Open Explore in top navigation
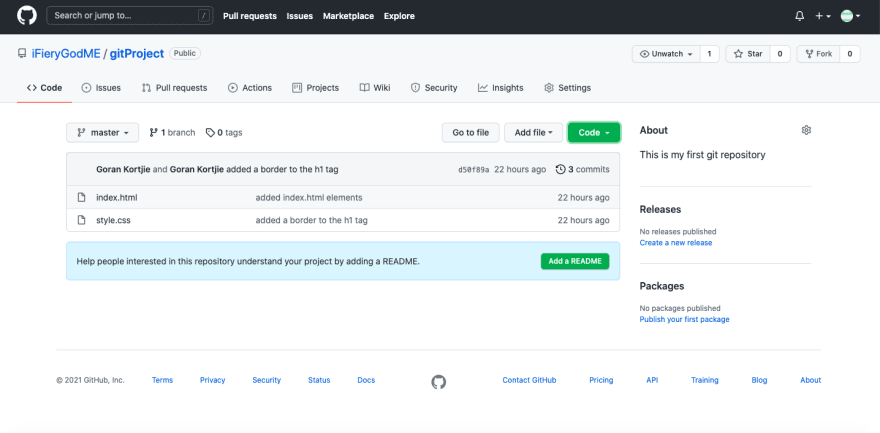Viewport: 880px width, 433px height. pyautogui.click(x=399, y=16)
